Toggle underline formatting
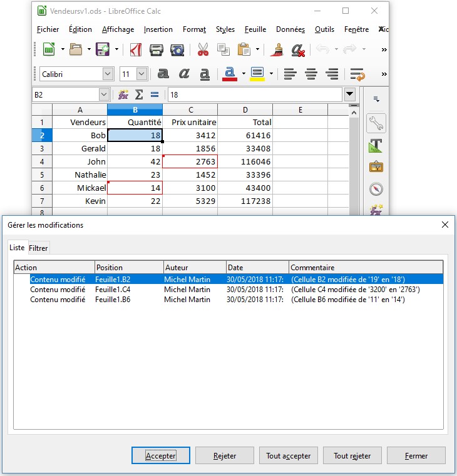457x476 pixels. click(204, 74)
